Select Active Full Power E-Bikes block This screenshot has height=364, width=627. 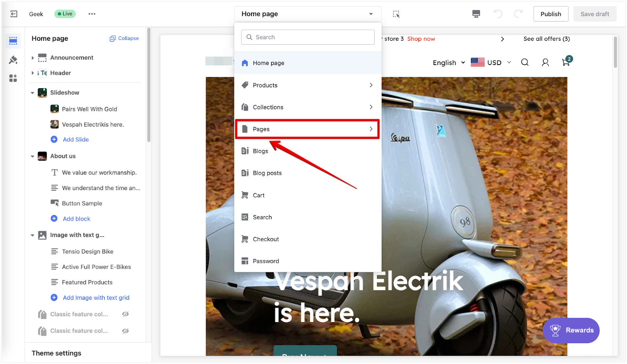tap(96, 267)
